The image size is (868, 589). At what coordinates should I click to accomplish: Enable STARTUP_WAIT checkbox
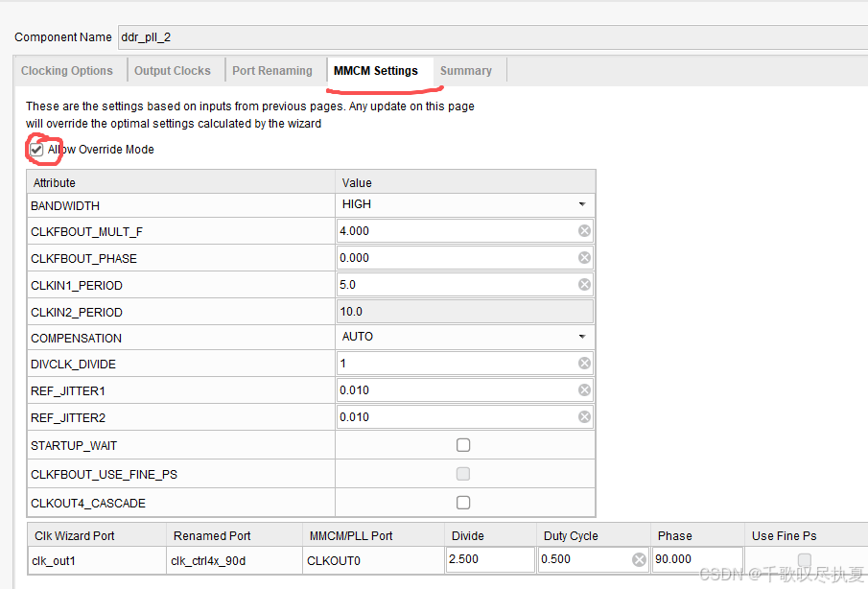pyautogui.click(x=463, y=445)
